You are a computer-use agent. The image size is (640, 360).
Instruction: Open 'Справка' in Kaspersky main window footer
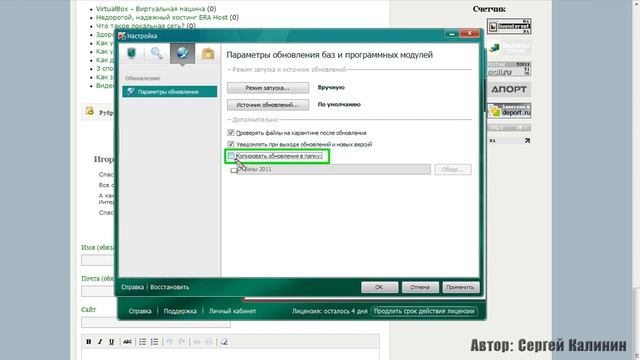tap(140, 311)
